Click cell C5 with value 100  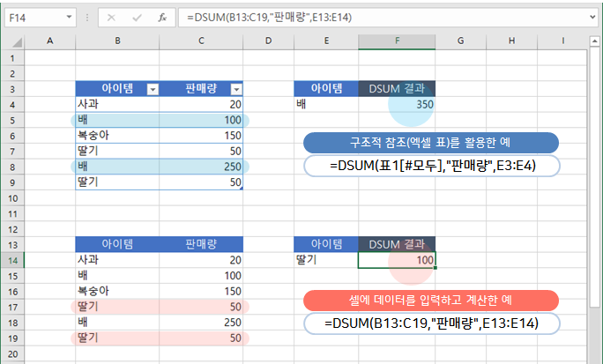[x=201, y=120]
